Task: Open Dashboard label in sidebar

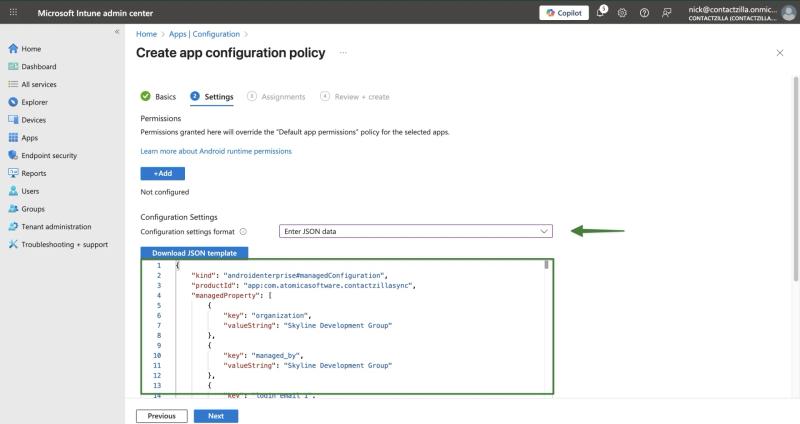Action: (x=39, y=66)
